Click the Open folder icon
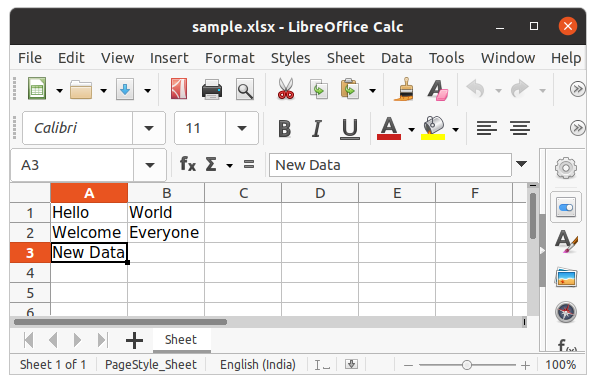596x384 pixels. click(81, 90)
